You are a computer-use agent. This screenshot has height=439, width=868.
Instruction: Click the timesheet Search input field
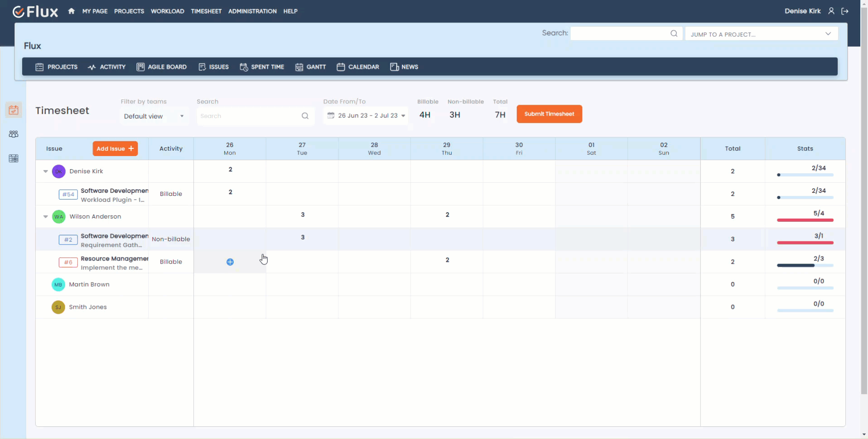click(249, 116)
